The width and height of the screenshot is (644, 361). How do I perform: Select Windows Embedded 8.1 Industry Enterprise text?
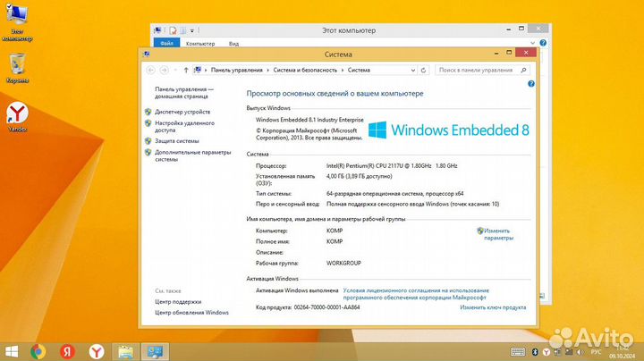coord(309,120)
